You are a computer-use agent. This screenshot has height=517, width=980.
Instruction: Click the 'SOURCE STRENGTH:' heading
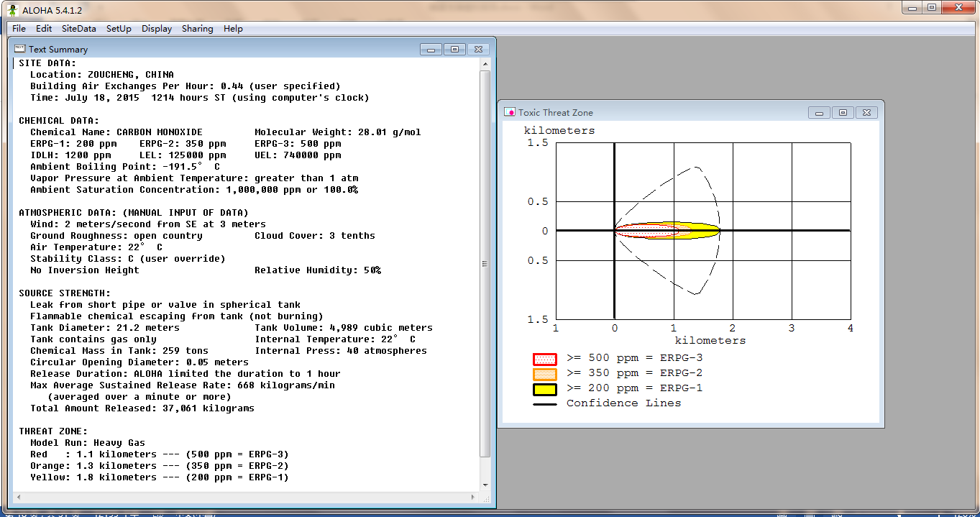coord(65,293)
